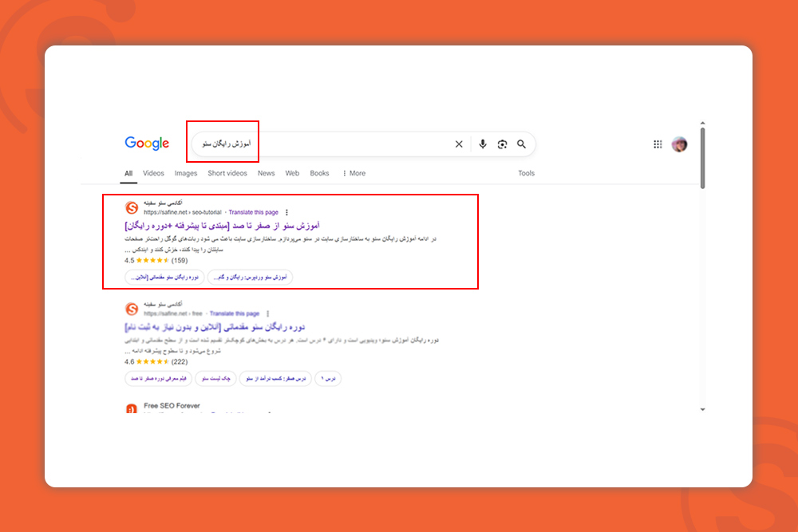Click the scrollbar down arrow
Image resolution: width=798 pixels, height=532 pixels.
pos(702,409)
